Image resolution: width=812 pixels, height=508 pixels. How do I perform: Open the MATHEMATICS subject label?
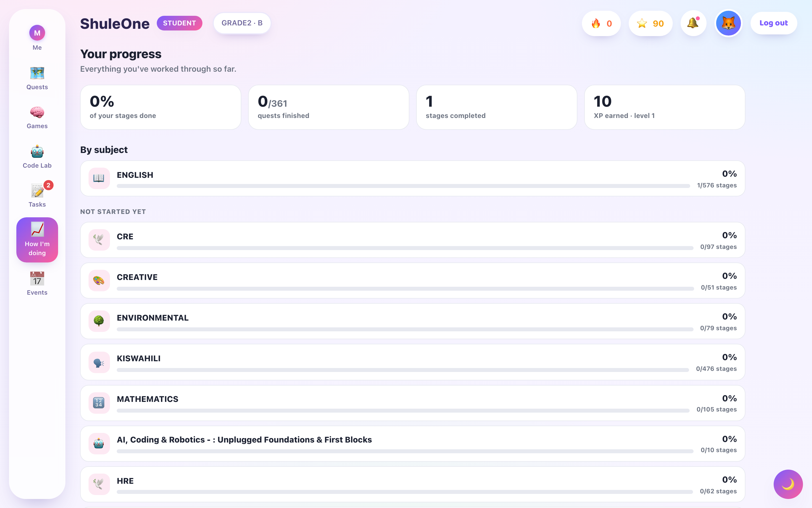(148, 399)
